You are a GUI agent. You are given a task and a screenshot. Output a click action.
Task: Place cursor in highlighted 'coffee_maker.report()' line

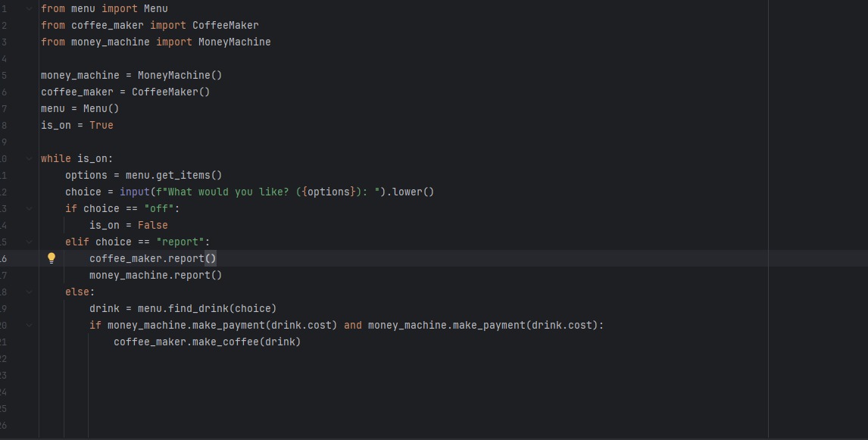click(153, 258)
